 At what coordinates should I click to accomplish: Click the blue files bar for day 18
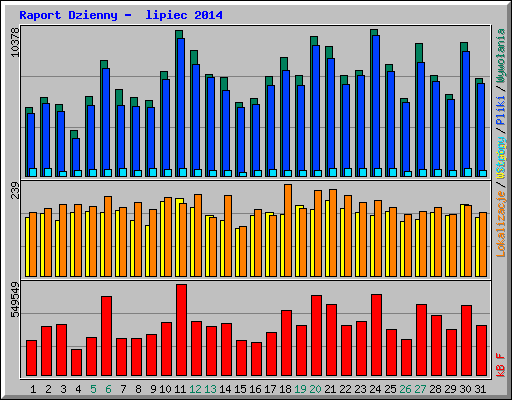coord(286,123)
